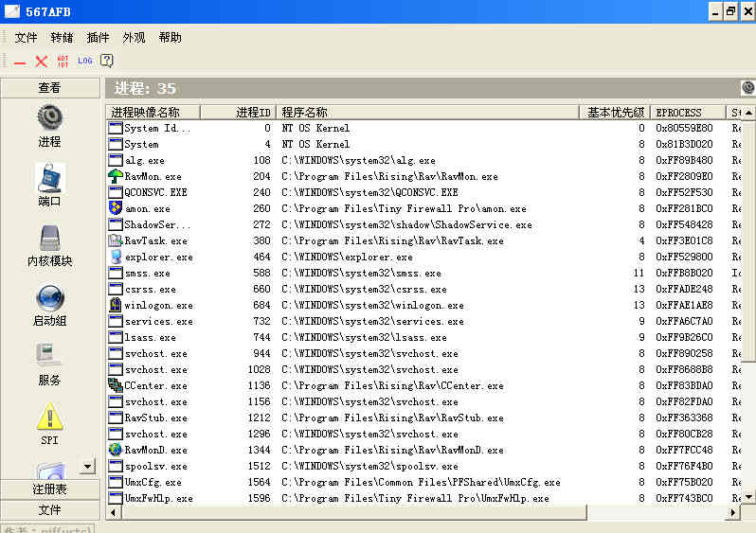Click the sidebar scroll-down arrow button
Image resolution: width=756 pixels, height=533 pixels.
(x=87, y=466)
